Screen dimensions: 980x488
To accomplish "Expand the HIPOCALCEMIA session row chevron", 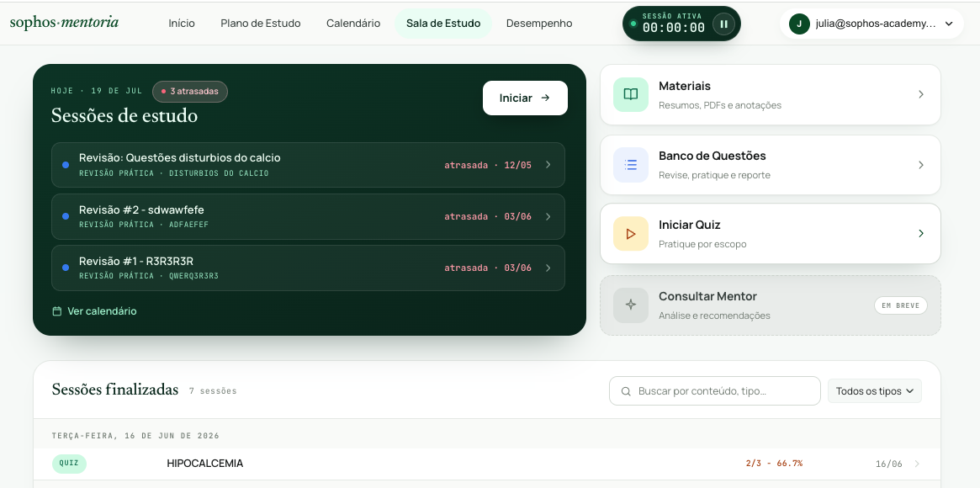I will tap(917, 464).
